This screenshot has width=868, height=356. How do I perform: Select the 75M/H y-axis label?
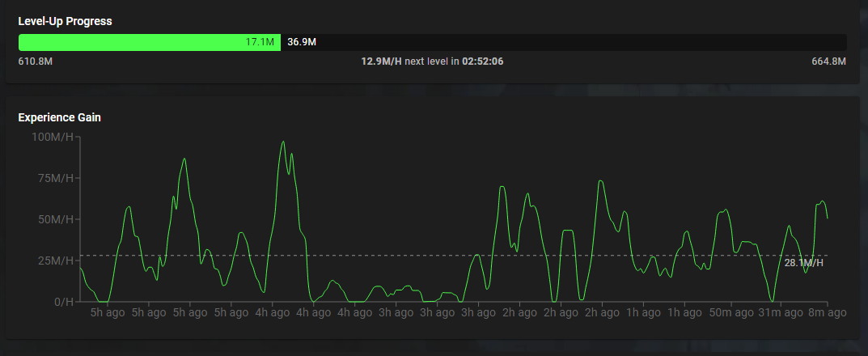coord(54,178)
